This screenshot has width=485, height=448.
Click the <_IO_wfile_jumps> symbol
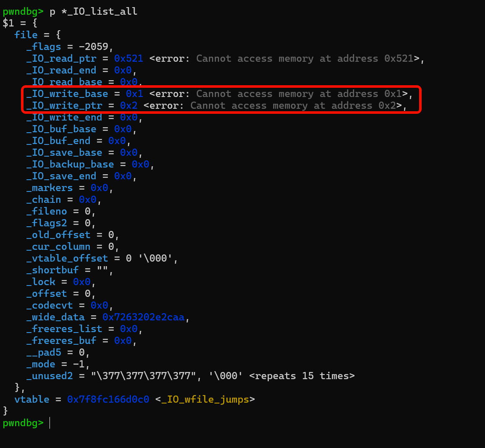pyautogui.click(x=205, y=400)
